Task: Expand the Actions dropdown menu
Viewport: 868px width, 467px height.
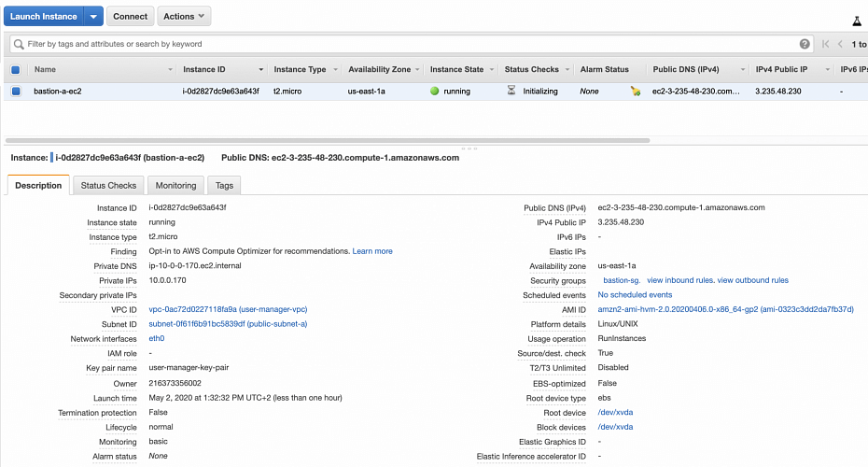Action: tap(184, 16)
